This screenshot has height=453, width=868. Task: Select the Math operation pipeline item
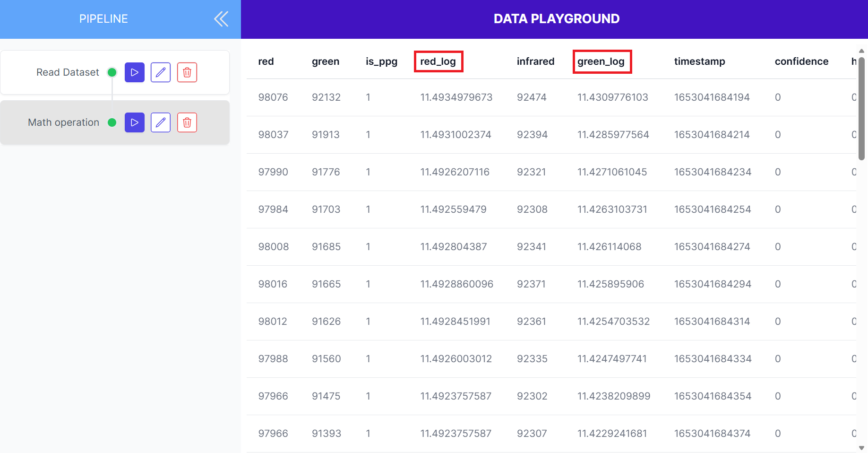pyautogui.click(x=115, y=122)
